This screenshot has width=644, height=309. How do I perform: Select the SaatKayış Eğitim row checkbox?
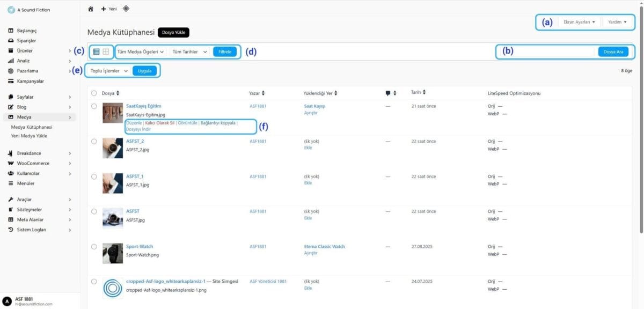click(94, 106)
